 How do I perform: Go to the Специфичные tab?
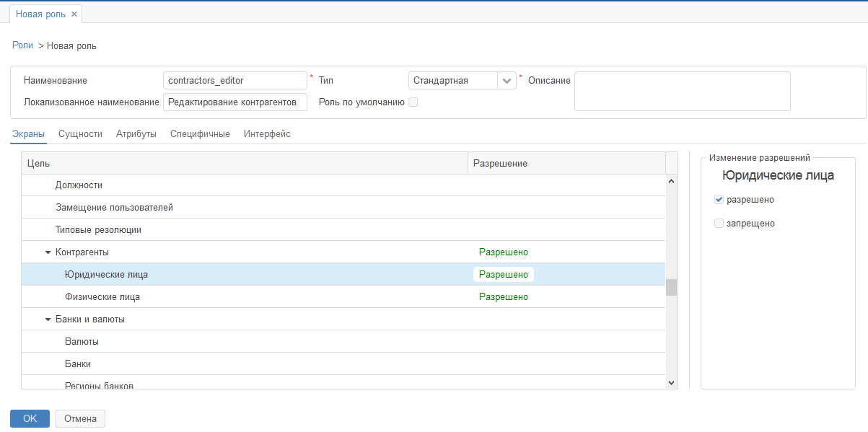coord(200,134)
